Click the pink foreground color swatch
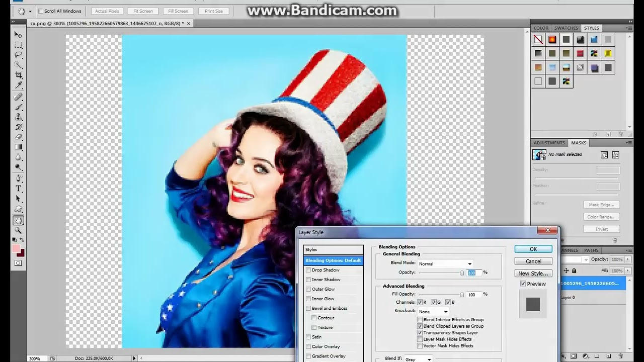Image resolution: width=644 pixels, height=362 pixels. (16, 249)
